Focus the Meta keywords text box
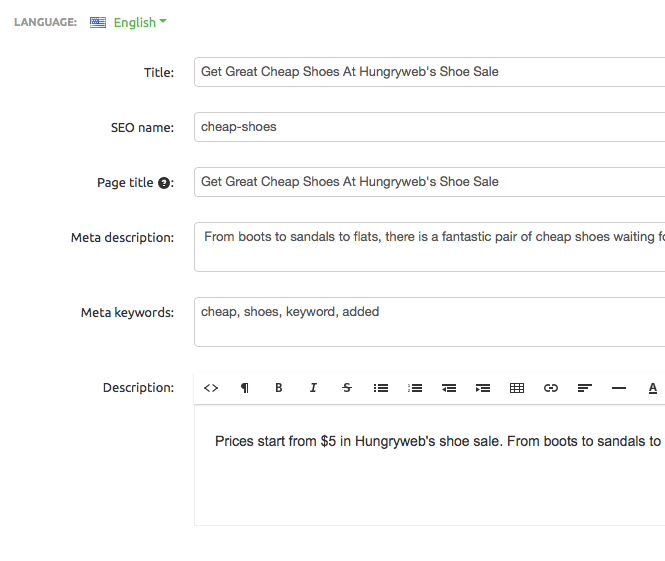The image size is (665, 561). [430, 322]
